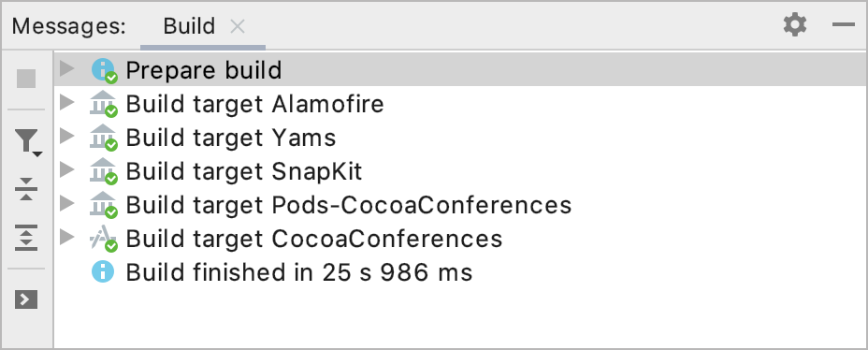Screen dimensions: 868x350
Task: Switch to the Build tab
Action: click(x=189, y=26)
